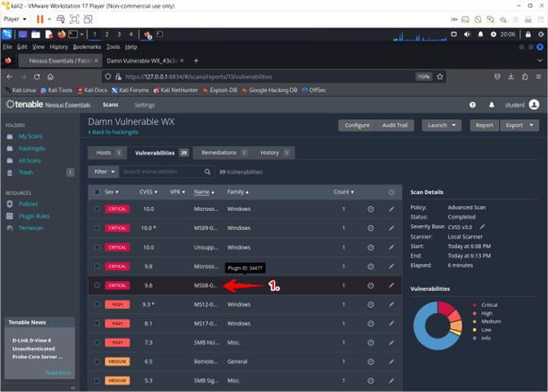The height and width of the screenshot is (392, 548).
Task: Open the Firefox list all tabs chevron
Action: [x=540, y=60]
